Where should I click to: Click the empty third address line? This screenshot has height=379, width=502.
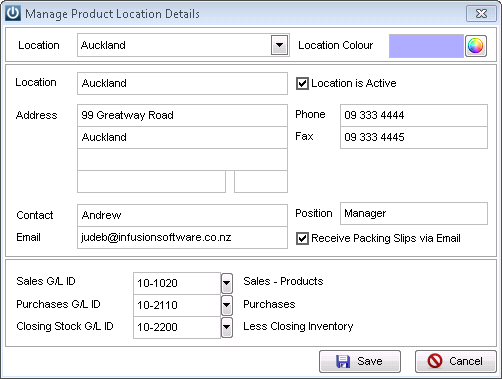point(182,159)
